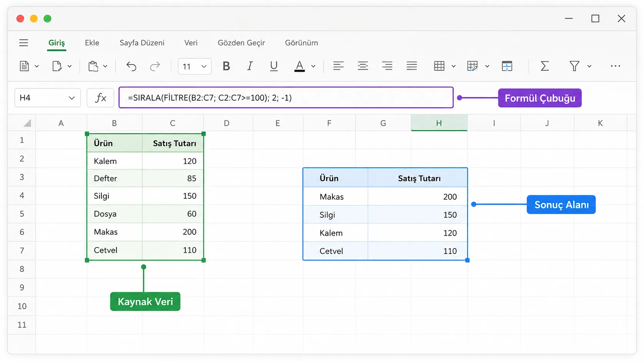Viewport: 644px width, 362px height.
Task: Expand the document file dropdown arrow
Action: pyautogui.click(x=37, y=66)
